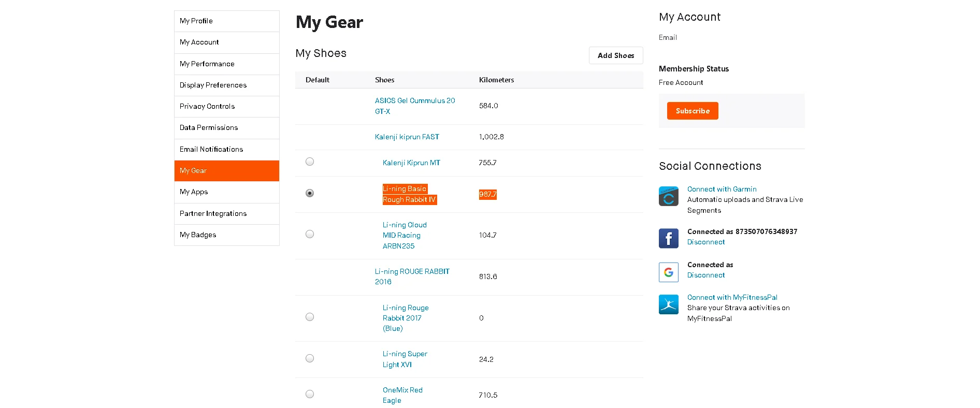The image size is (980, 408).
Task: Click Connect with MyFitnessPal link
Action: [x=732, y=297]
